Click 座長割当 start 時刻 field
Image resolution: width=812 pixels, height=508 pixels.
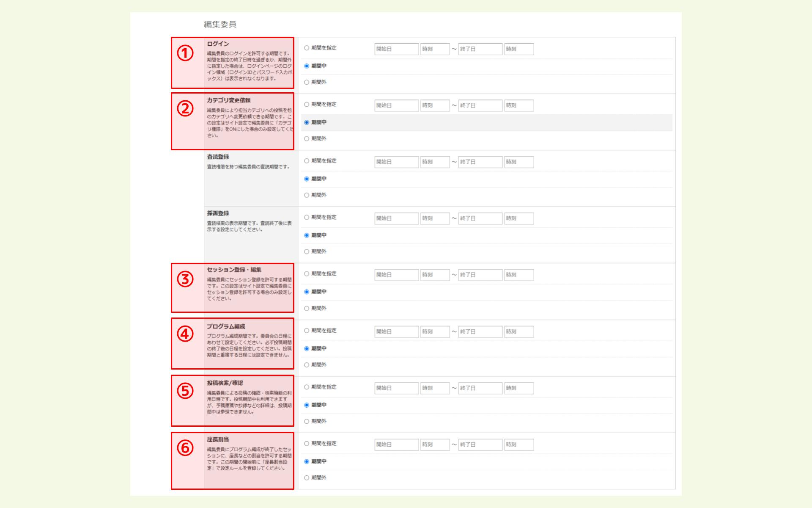[x=434, y=444]
